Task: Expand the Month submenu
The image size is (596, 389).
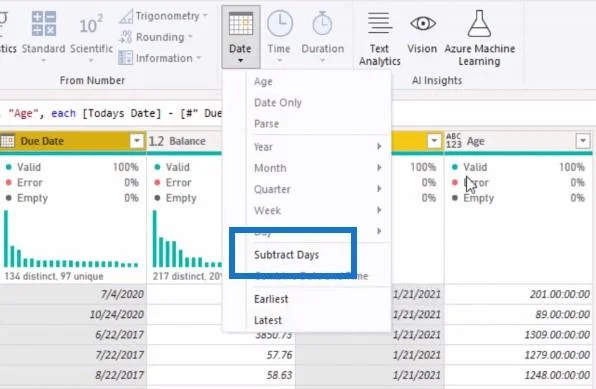Action: coord(318,168)
